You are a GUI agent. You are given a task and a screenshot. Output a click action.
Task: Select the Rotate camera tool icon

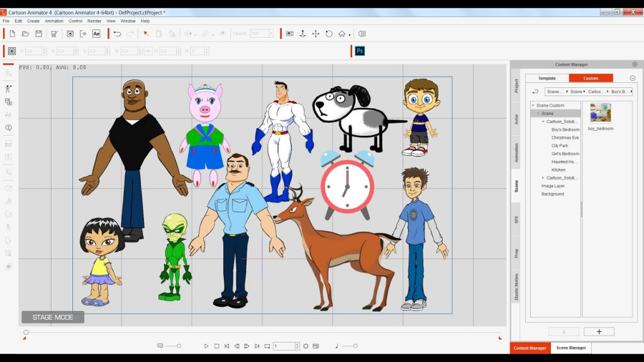click(329, 34)
